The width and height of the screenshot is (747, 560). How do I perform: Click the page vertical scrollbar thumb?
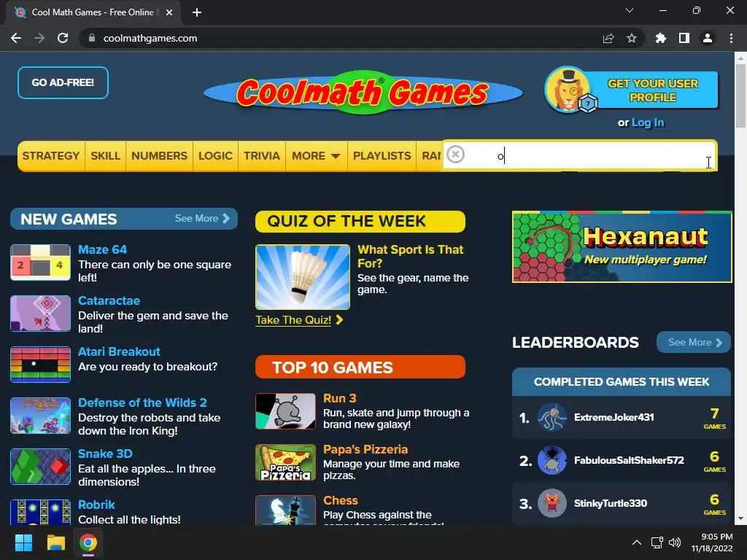[740, 96]
